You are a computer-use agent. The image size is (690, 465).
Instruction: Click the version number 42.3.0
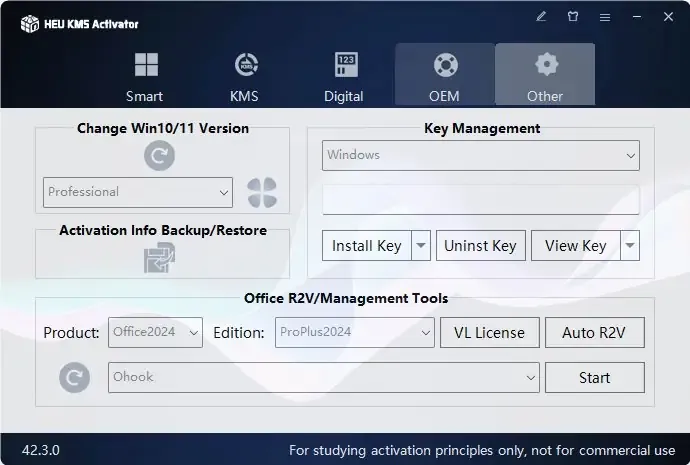pyautogui.click(x=40, y=450)
